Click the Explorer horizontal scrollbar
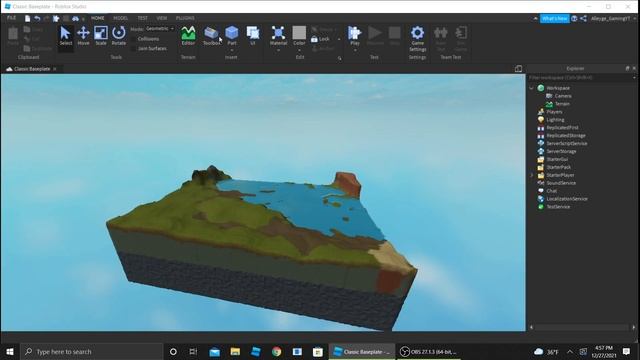Viewport: 640px width, 360px height. 582,327
